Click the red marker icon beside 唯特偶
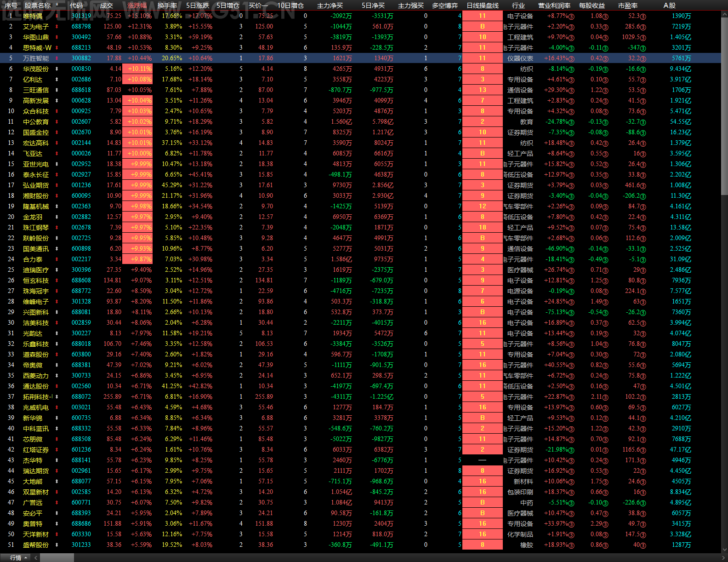728x562 pixels. click(57, 16)
